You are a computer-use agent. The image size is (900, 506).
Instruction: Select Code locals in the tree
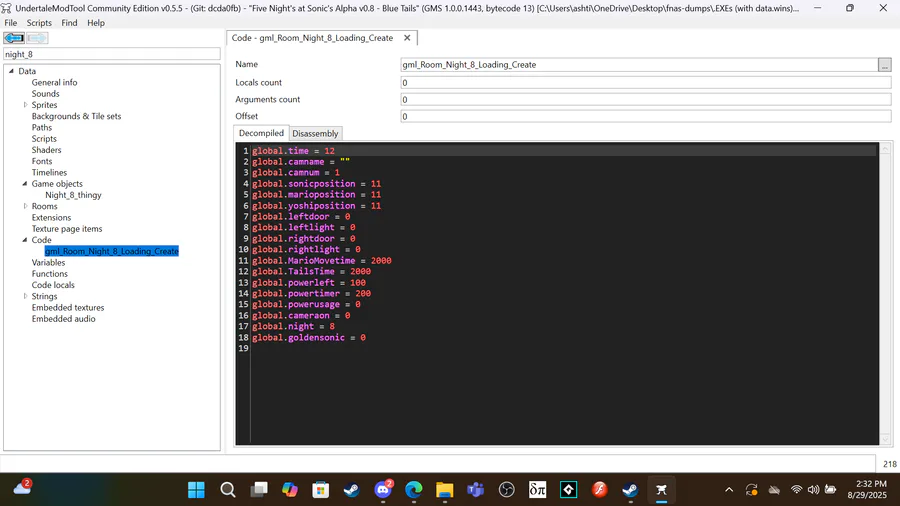[x=53, y=285]
